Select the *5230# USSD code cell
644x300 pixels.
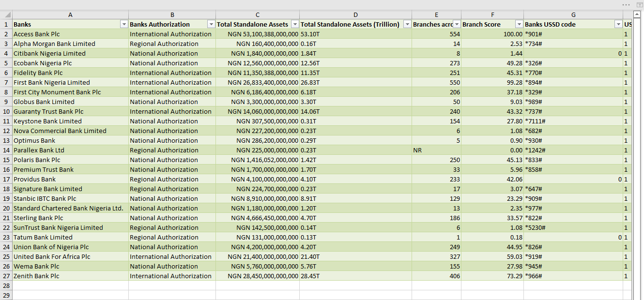[x=573, y=227]
